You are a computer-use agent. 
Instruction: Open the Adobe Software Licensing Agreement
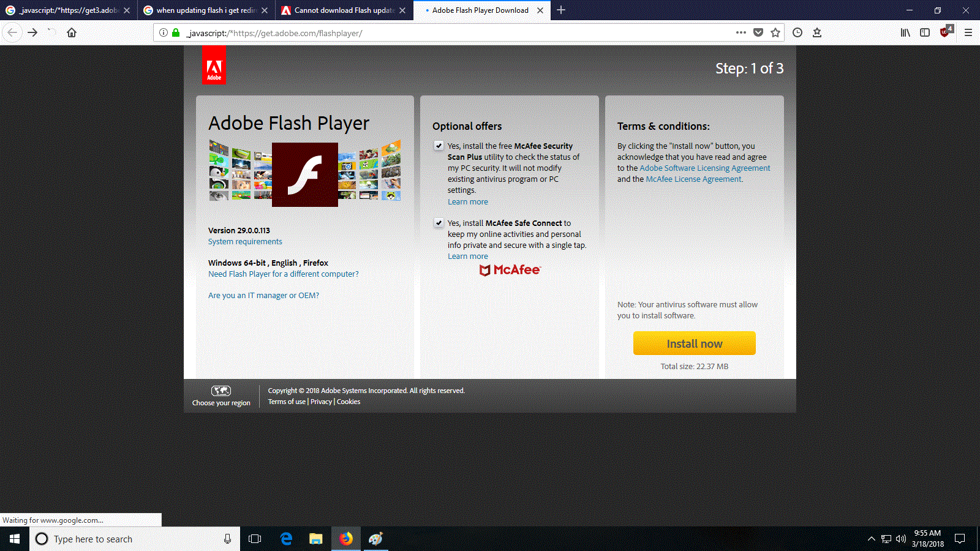click(705, 168)
